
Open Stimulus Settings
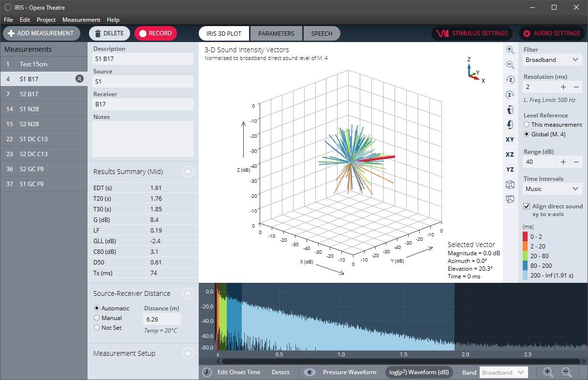472,33
